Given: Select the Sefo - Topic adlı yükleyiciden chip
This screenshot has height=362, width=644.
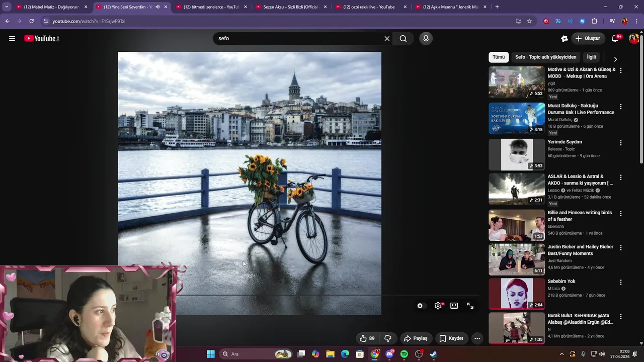Looking at the screenshot, I should tap(545, 57).
